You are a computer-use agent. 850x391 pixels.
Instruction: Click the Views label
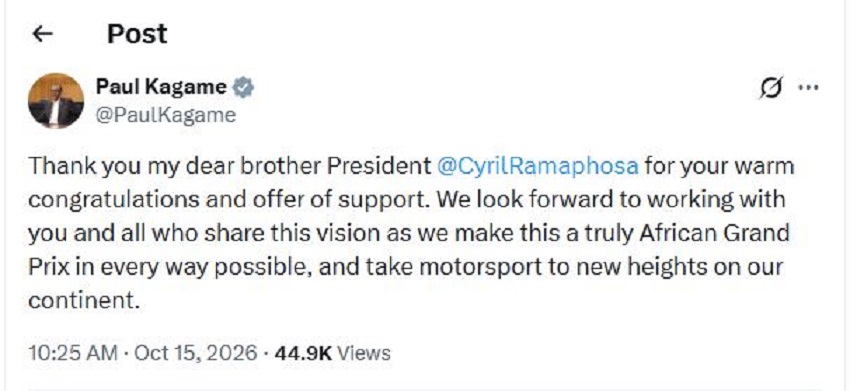point(363,353)
